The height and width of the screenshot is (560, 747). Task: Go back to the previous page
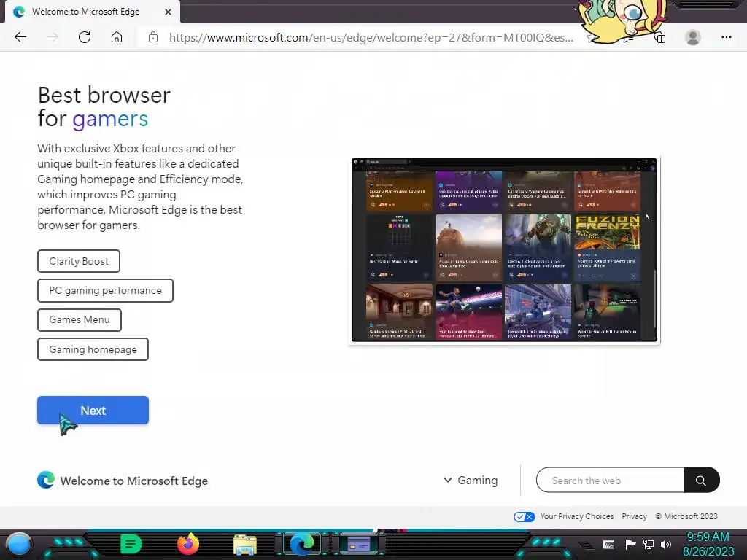20,37
